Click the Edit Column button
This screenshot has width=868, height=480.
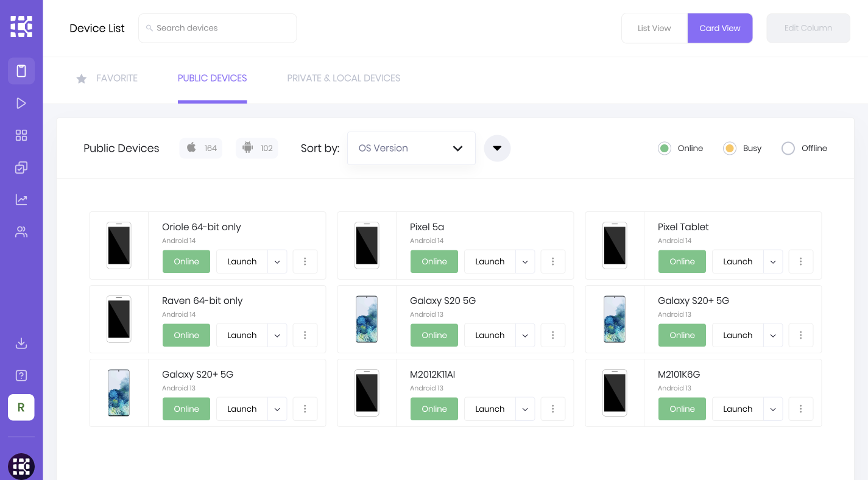pos(808,28)
